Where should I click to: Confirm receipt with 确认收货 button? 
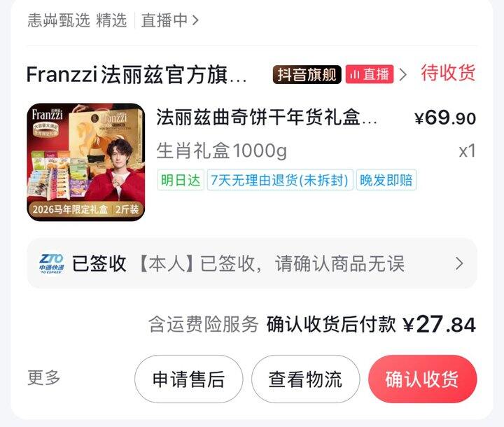coord(422,379)
